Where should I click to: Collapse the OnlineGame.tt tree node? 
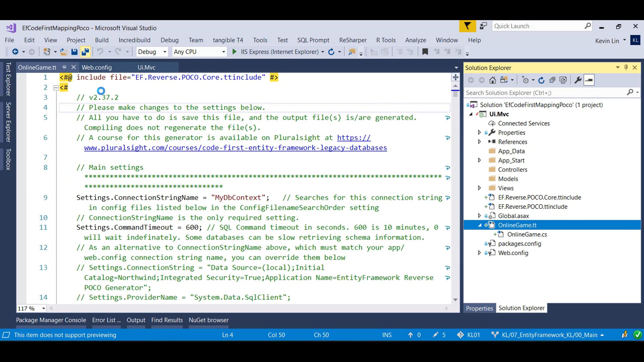point(480,225)
